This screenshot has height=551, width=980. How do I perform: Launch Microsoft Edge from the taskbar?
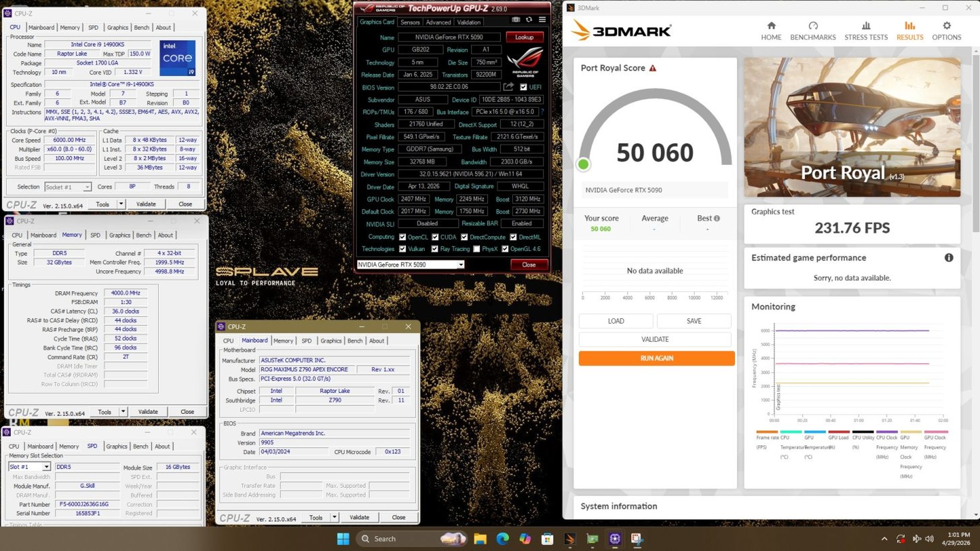coord(502,539)
